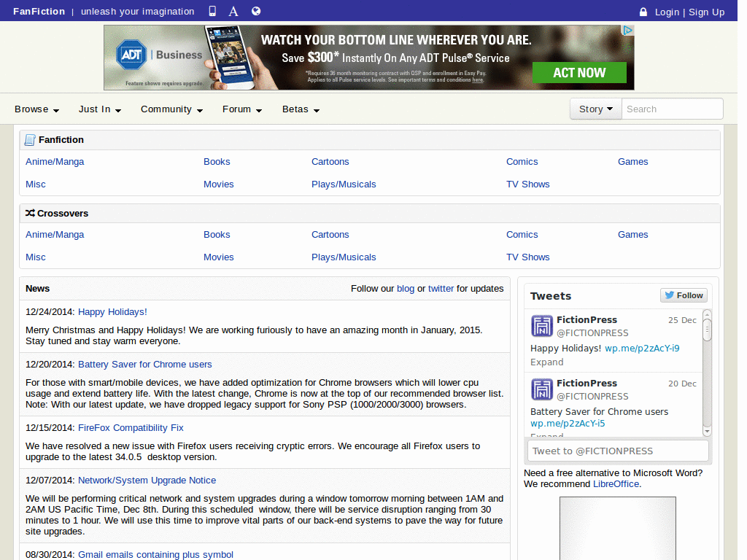Open Crossovers Movies category
Screen dimensions: 747x560
point(219,257)
